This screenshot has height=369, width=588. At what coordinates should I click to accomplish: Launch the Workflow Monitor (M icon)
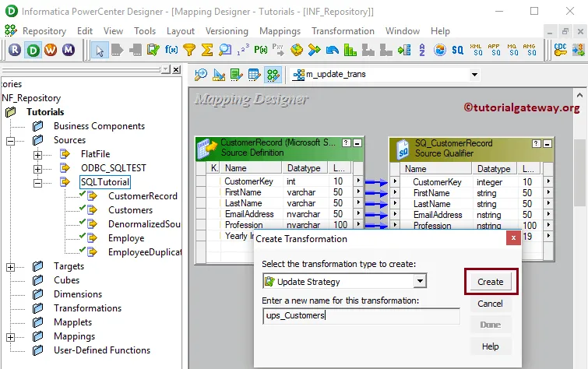click(69, 50)
